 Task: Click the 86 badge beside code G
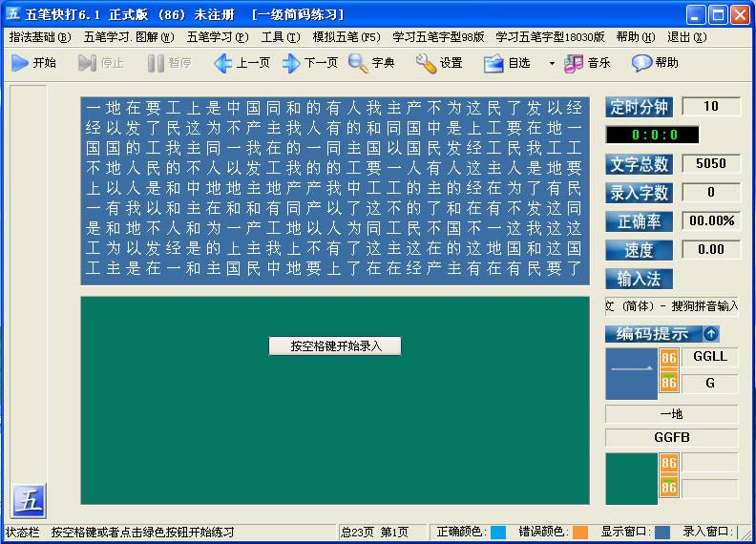tap(669, 382)
